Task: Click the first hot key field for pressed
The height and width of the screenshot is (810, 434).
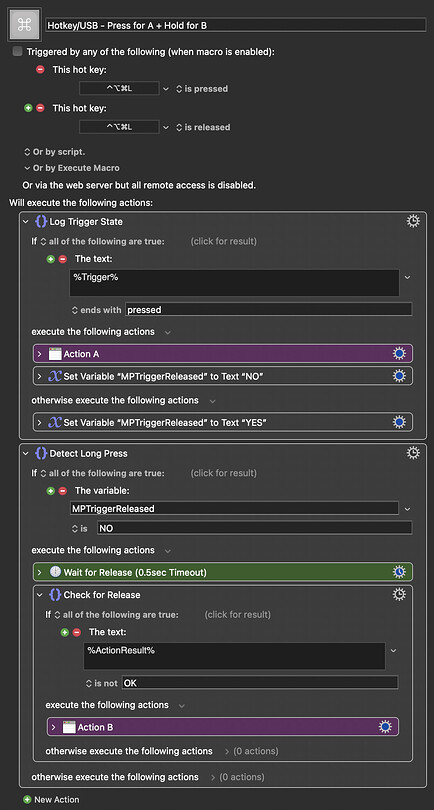Action: point(119,88)
